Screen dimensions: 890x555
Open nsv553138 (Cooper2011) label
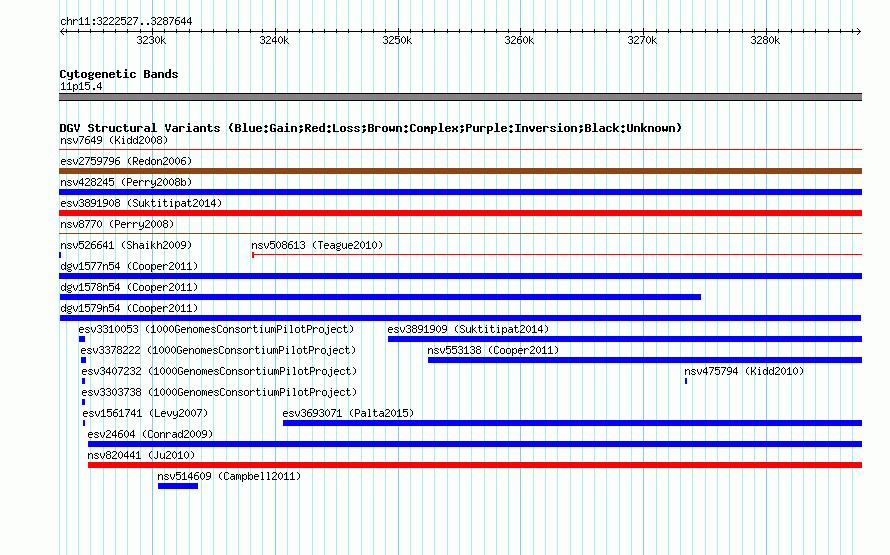493,350
